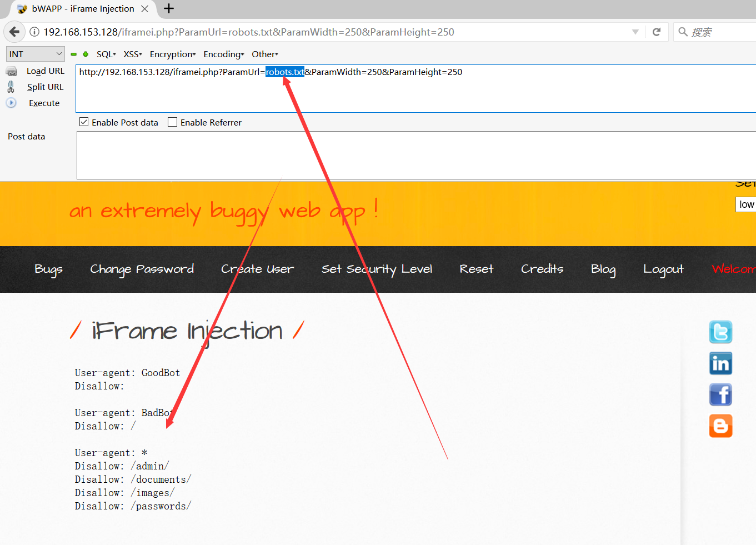This screenshot has height=545, width=756.
Task: Click the site information icon in address bar
Action: 34,32
